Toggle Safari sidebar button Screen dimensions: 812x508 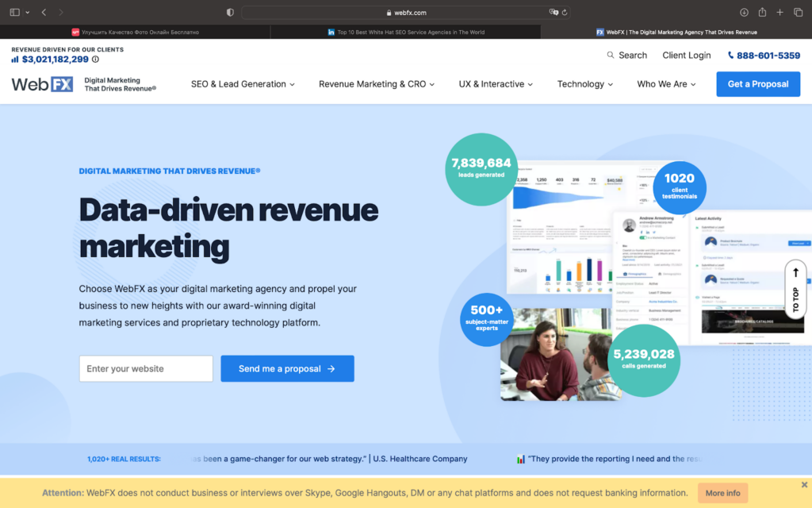(x=14, y=13)
